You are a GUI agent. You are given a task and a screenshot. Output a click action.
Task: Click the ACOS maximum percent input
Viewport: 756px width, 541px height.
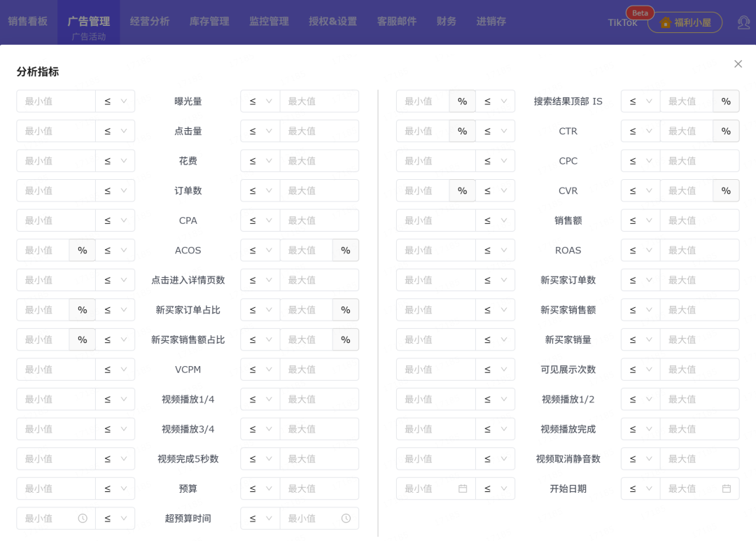(x=306, y=251)
